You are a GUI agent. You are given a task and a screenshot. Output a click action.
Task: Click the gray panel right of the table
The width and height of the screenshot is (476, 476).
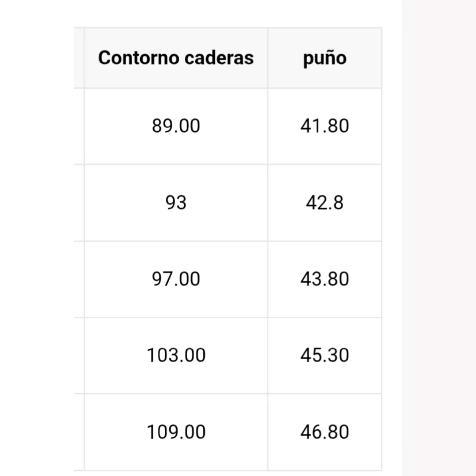439,238
